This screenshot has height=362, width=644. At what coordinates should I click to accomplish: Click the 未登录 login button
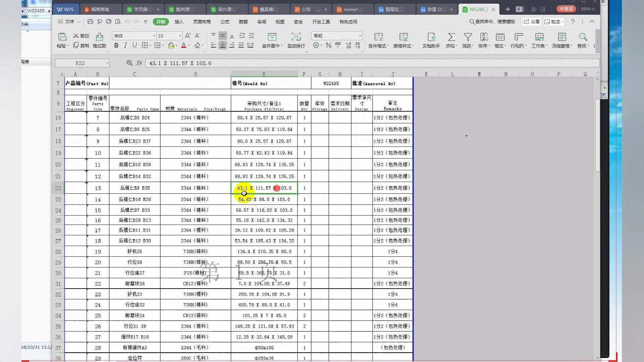[566, 9]
